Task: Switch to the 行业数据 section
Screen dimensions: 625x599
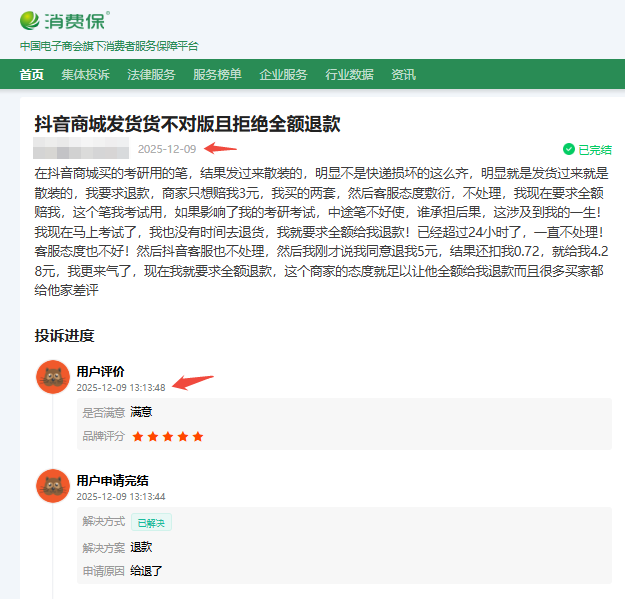Action: click(349, 74)
